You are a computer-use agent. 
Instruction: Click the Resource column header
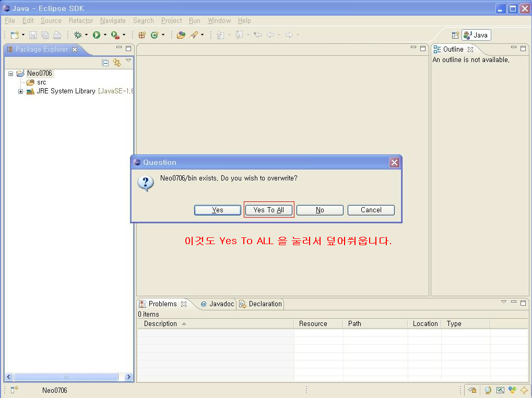(318, 324)
